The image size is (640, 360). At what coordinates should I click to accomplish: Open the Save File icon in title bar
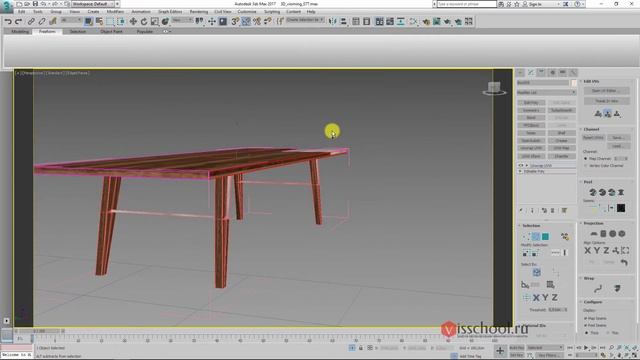pos(36,4)
